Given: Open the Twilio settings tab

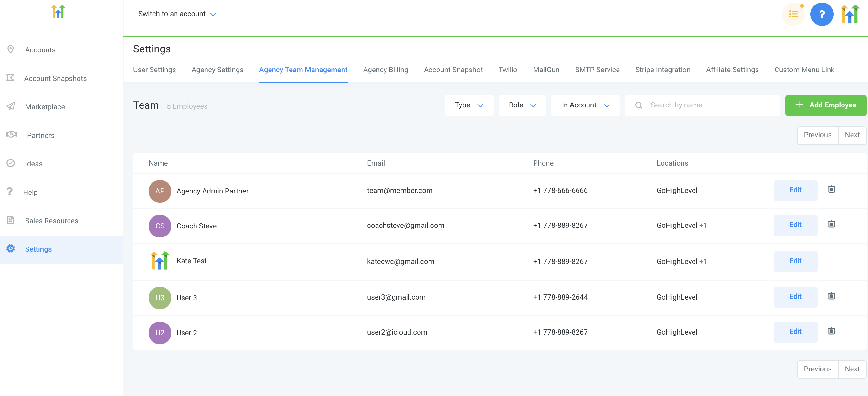Looking at the screenshot, I should pyautogui.click(x=507, y=70).
